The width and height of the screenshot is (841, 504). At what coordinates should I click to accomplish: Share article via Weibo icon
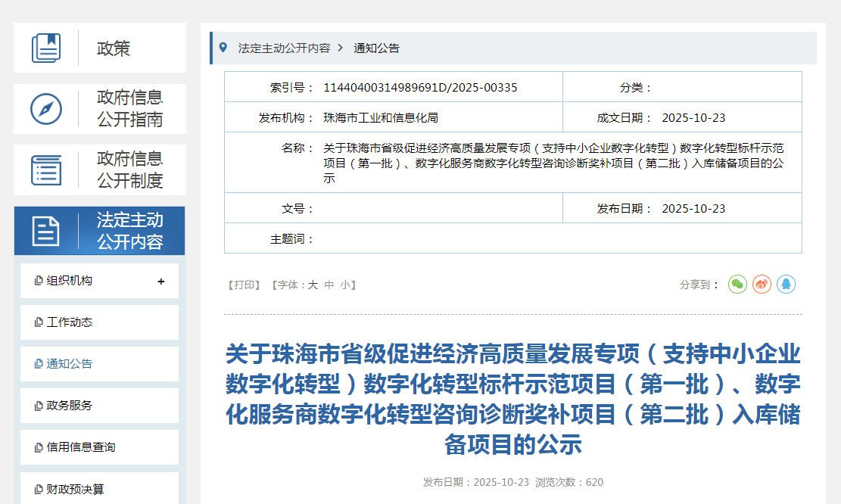tap(762, 285)
